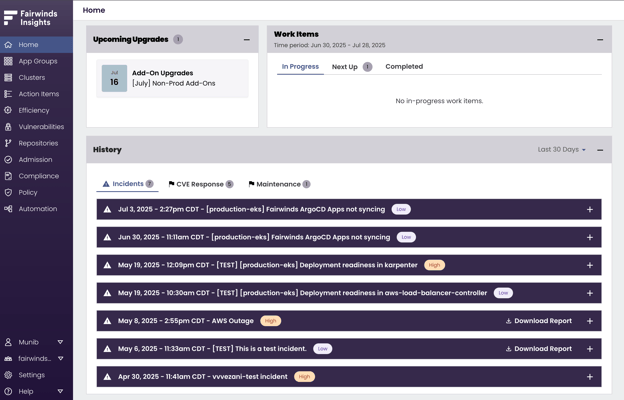624x400 pixels.
Task: Click the Settings gear icon
Action: 8,375
